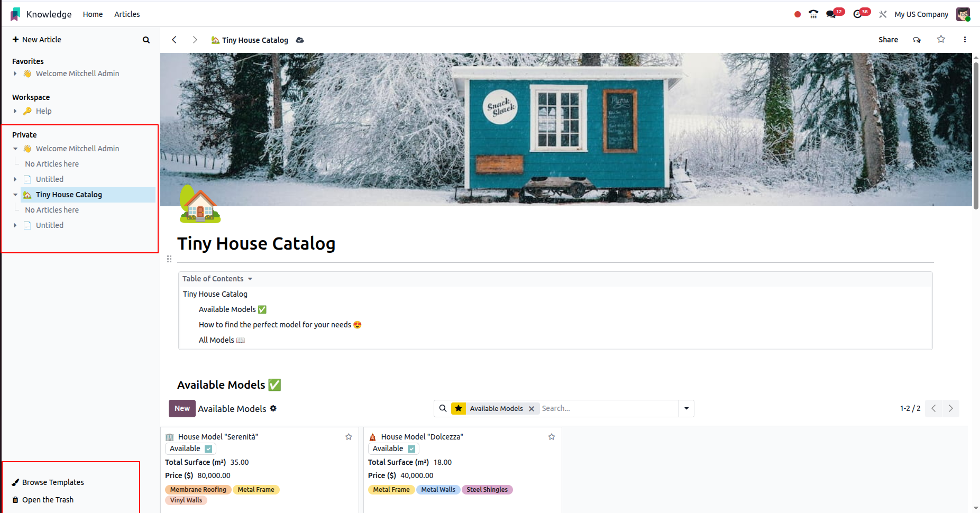The height and width of the screenshot is (513, 980).
Task: Click the trash can icon
Action: point(15,500)
